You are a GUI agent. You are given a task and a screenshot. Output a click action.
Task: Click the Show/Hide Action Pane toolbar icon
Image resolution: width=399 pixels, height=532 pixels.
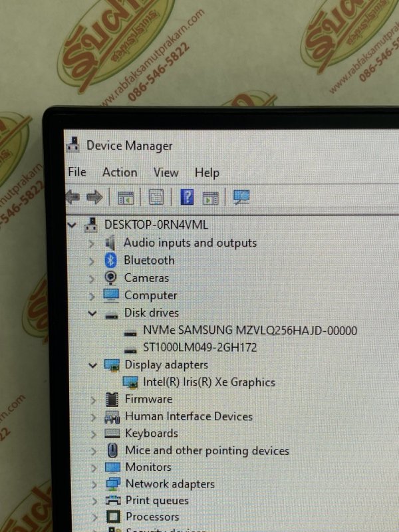pyautogui.click(x=210, y=198)
